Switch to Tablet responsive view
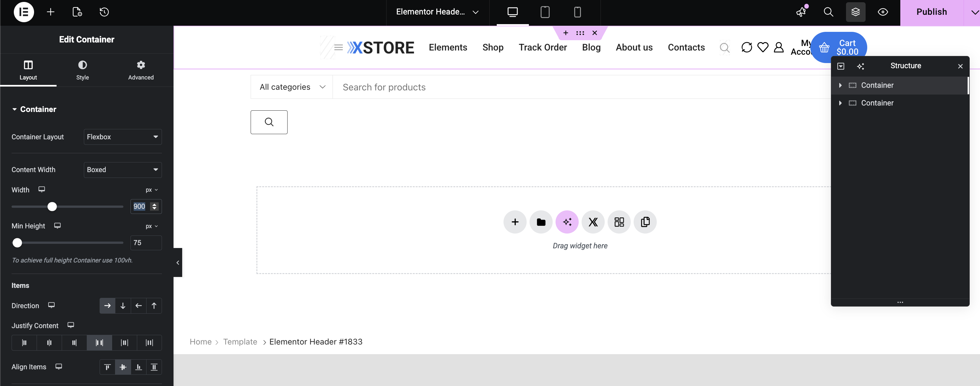The height and width of the screenshot is (386, 980). [x=545, y=12]
